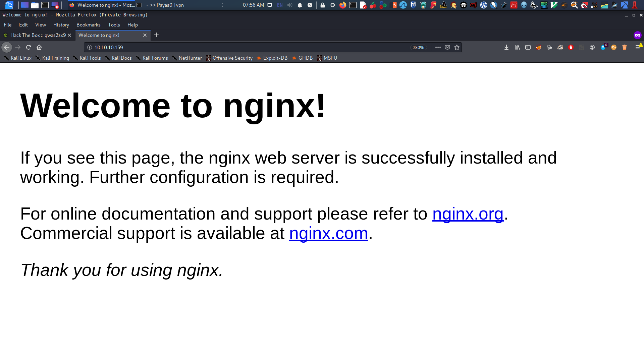Open the Firefox account icon
The width and height of the screenshot is (644, 362).
(x=592, y=47)
